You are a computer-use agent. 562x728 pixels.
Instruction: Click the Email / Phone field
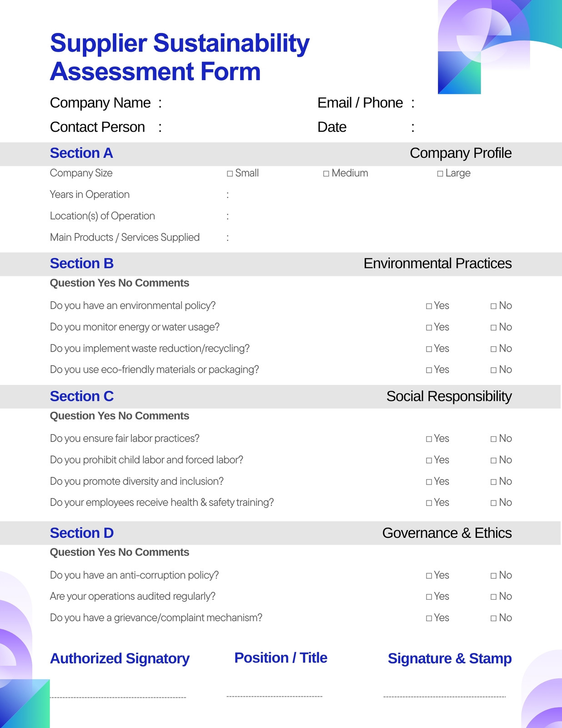[464, 103]
